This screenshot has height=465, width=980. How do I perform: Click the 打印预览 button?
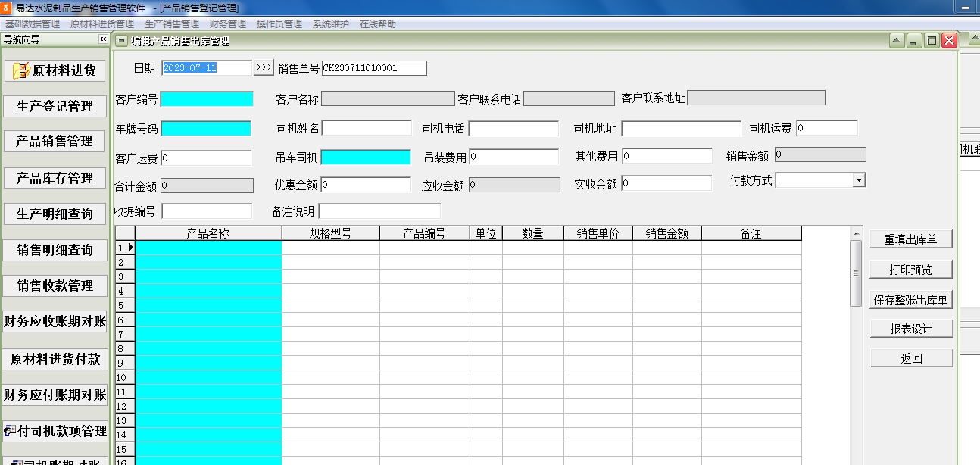[911, 270]
